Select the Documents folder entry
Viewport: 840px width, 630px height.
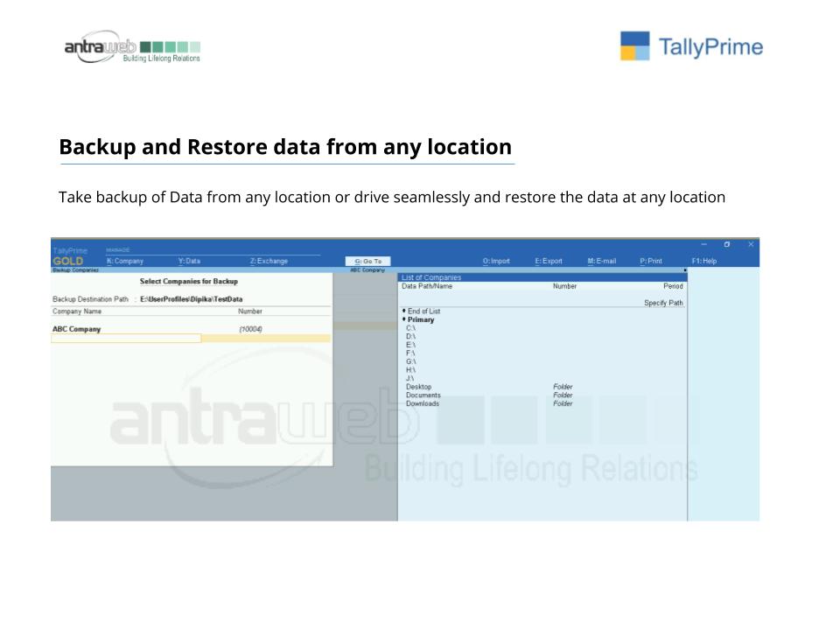[x=423, y=395]
